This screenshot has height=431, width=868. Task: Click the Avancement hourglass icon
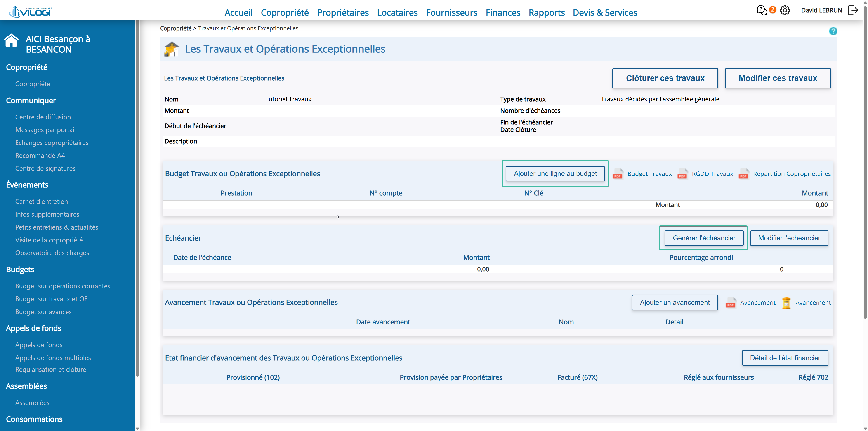coord(786,303)
